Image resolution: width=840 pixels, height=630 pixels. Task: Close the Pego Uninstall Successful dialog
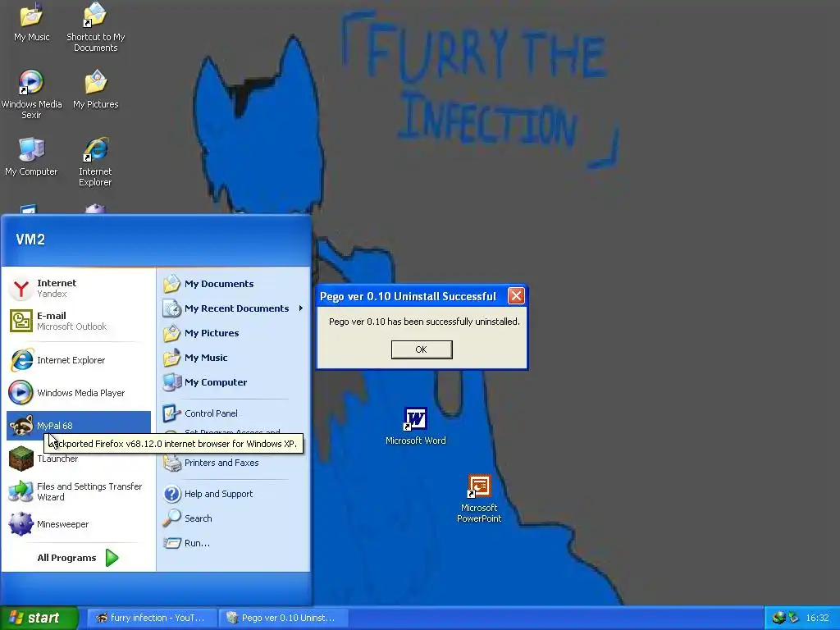pos(516,295)
